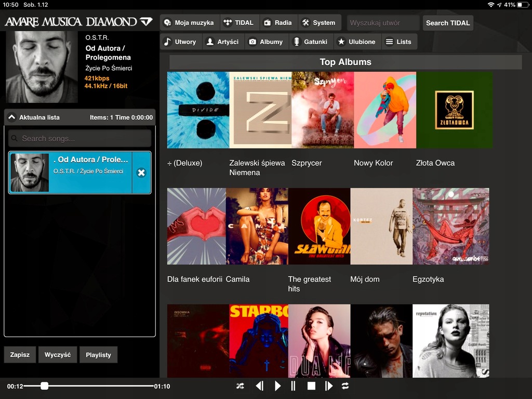Pause the current track
Screen dimensions: 532x399
click(x=293, y=386)
